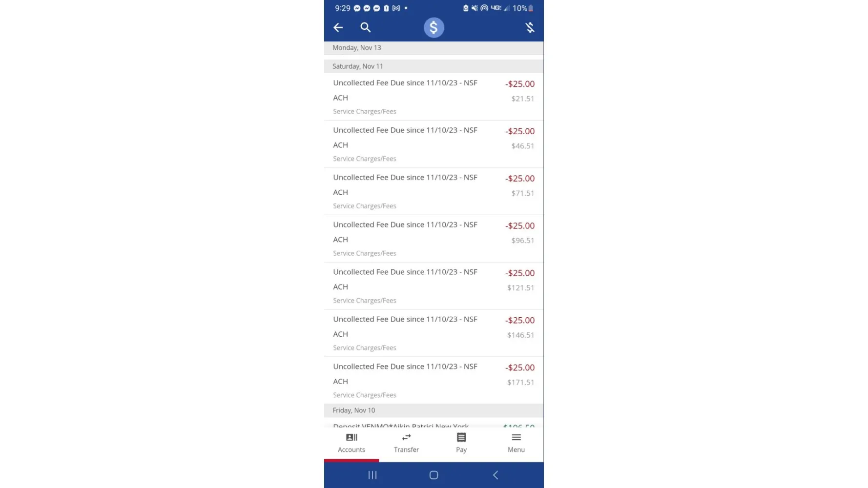View NSF fee with $96.51 balance
The image size is (868, 488).
434,239
